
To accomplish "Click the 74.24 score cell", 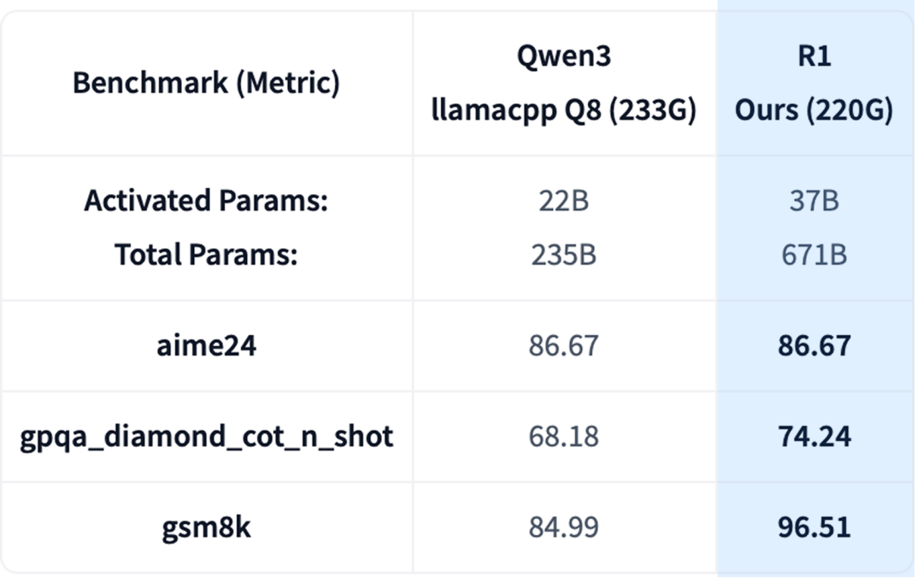I will click(x=814, y=436).
